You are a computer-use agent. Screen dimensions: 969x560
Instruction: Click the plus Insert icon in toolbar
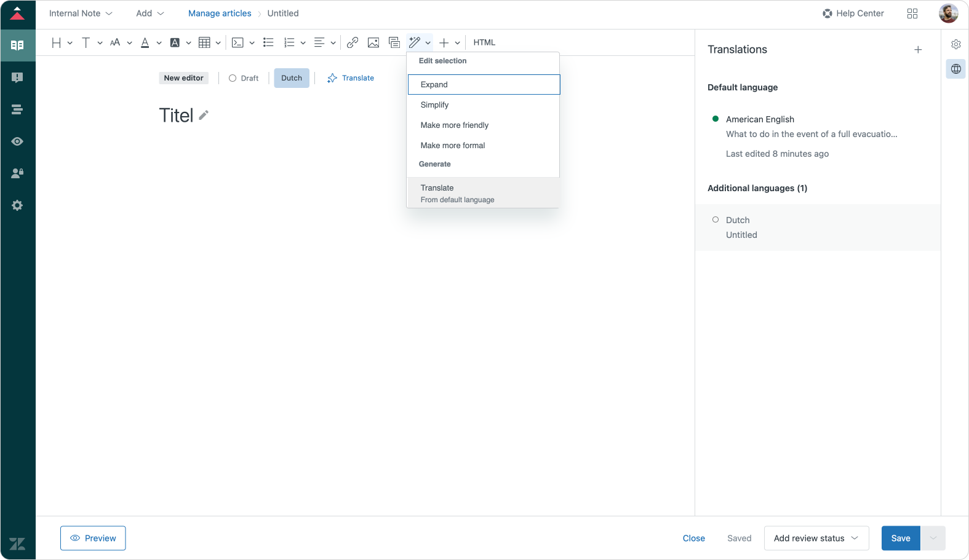[444, 42]
